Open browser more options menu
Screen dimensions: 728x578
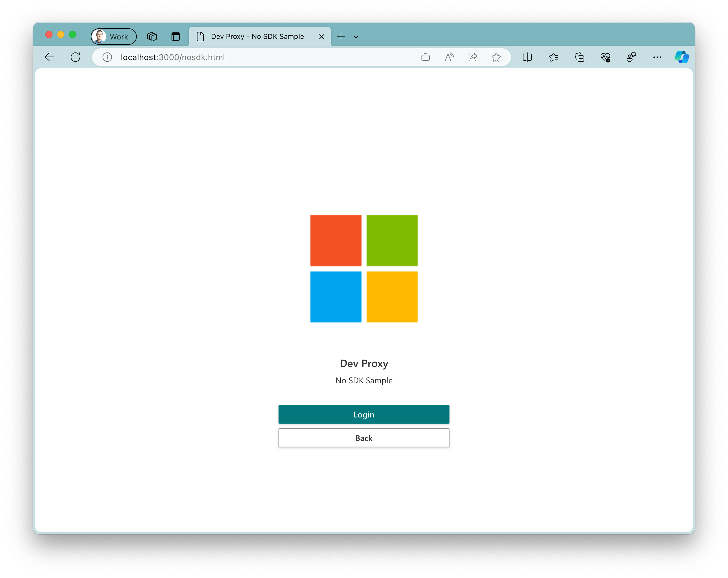[x=656, y=57]
